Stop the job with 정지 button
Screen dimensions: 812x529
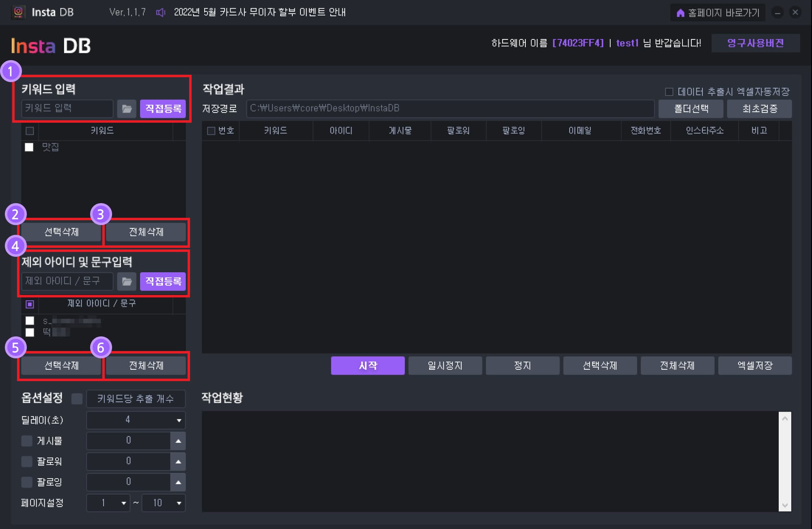tap(523, 366)
